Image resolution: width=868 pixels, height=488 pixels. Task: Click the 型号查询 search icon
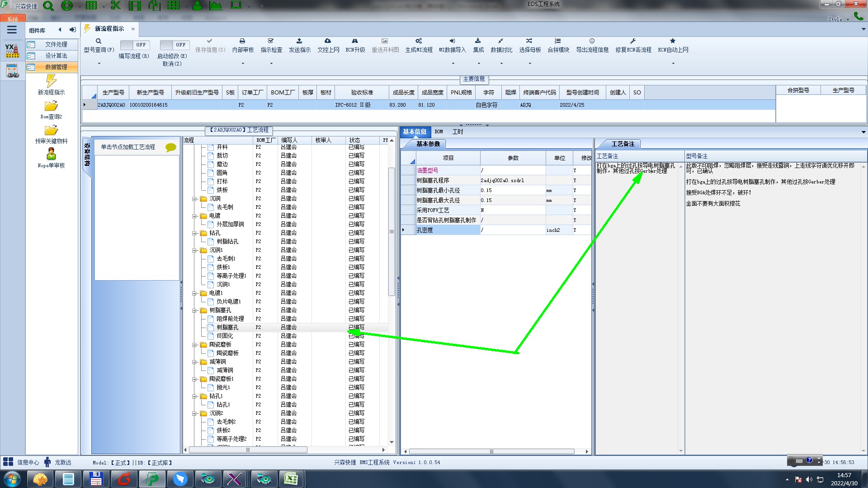point(98,41)
